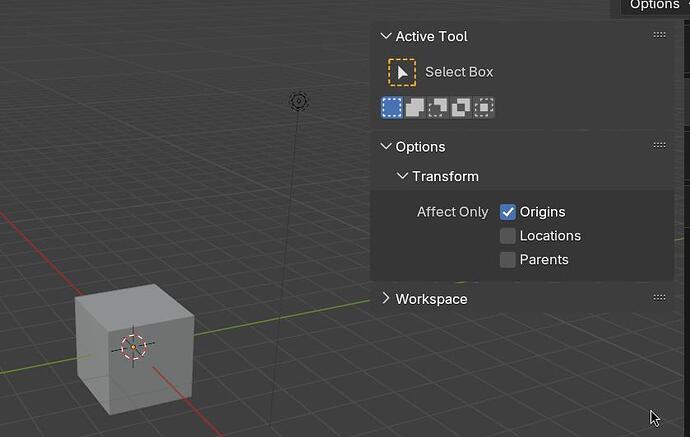Collapse the Active Tool panel
Viewport: 690px width, 437px height.
pos(386,36)
